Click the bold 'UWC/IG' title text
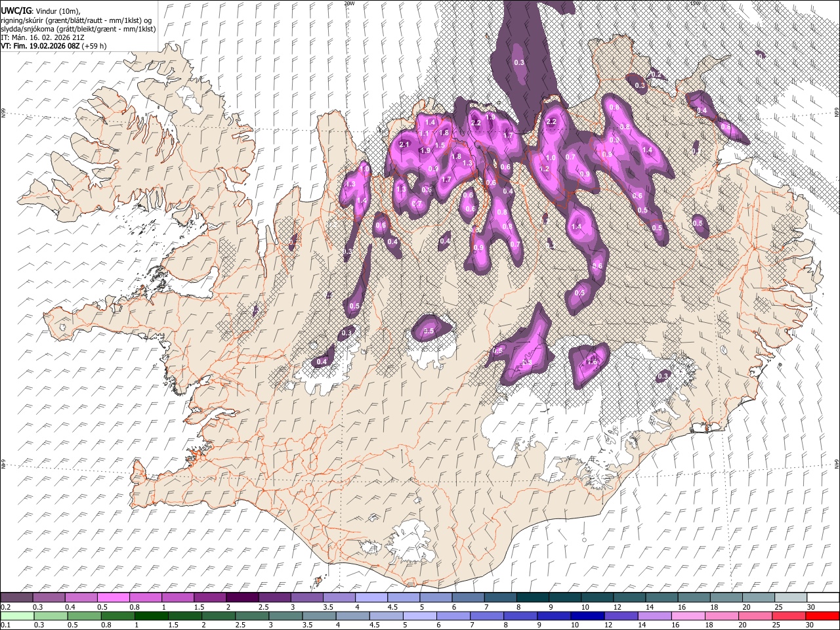This screenshot has height=630, width=840. (16, 11)
